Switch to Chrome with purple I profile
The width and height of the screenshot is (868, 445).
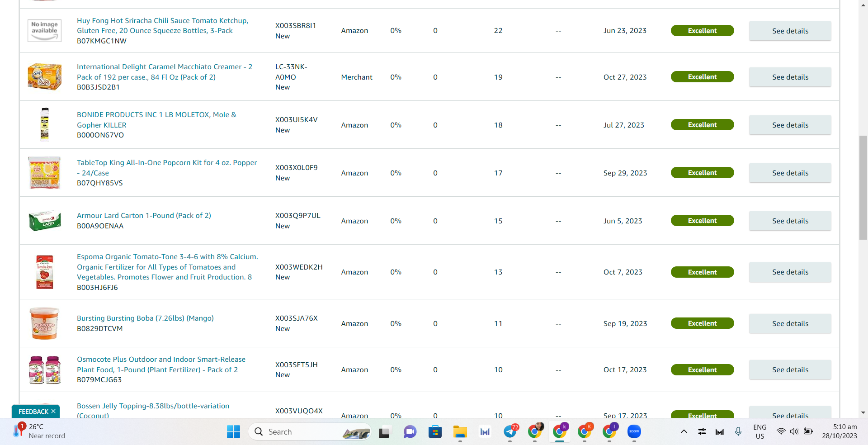tap(609, 432)
